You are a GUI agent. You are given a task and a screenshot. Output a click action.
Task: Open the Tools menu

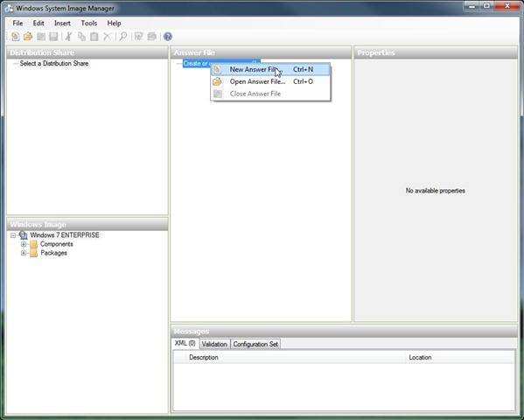coord(89,24)
